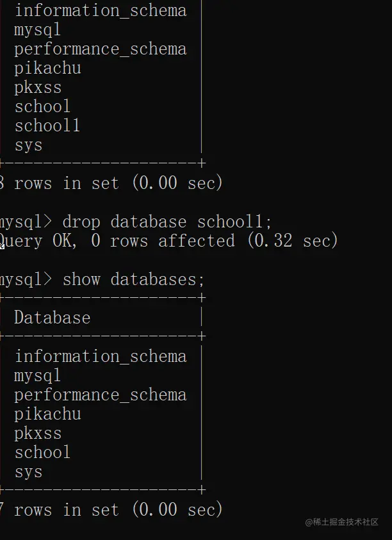Click the 'drop database school1;' command text
This screenshot has height=540, width=392.
point(167,222)
